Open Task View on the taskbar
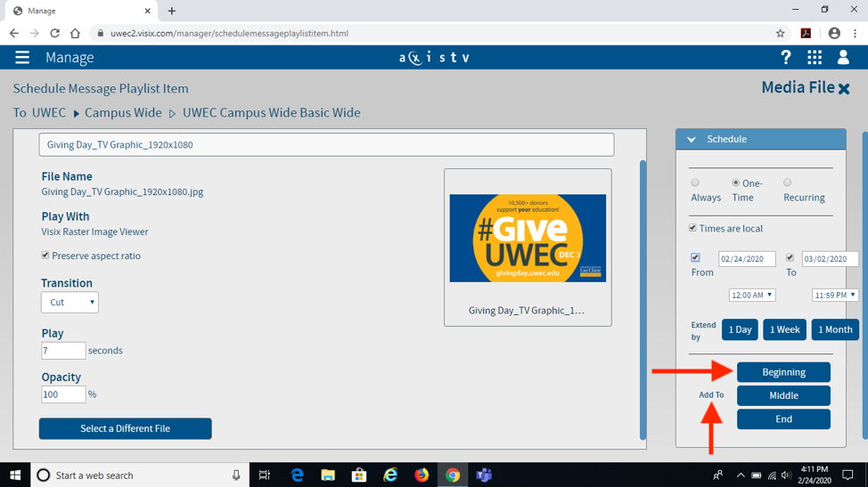This screenshot has width=868, height=487. [x=264, y=475]
